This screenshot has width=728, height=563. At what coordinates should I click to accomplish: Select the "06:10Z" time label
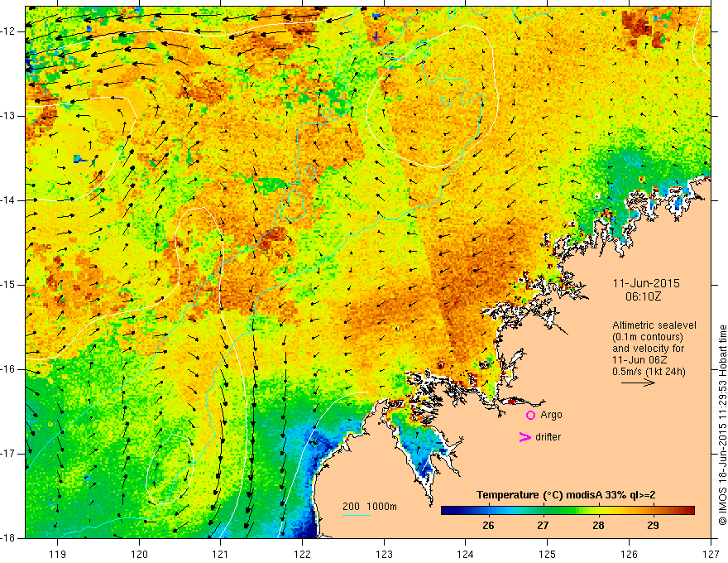(643, 296)
